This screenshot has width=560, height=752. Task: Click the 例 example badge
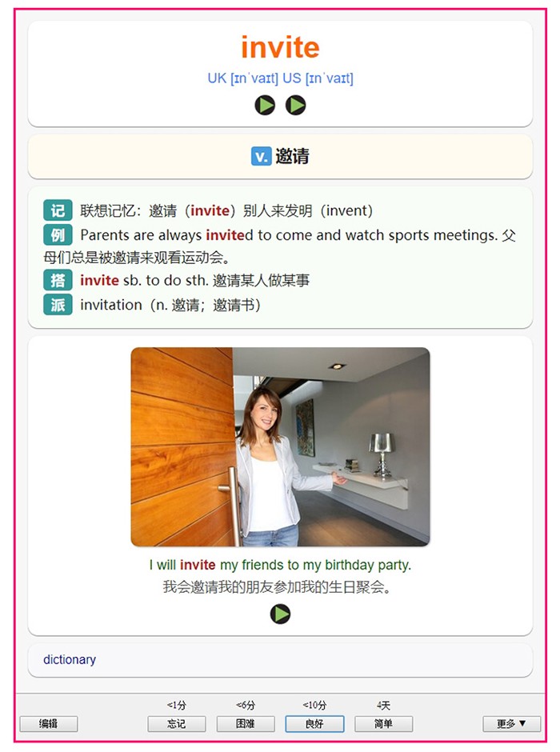[x=58, y=234]
